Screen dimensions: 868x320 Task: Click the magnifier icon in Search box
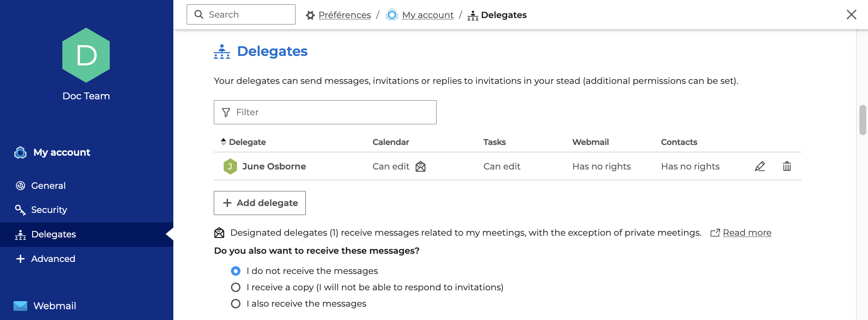pyautogui.click(x=199, y=15)
